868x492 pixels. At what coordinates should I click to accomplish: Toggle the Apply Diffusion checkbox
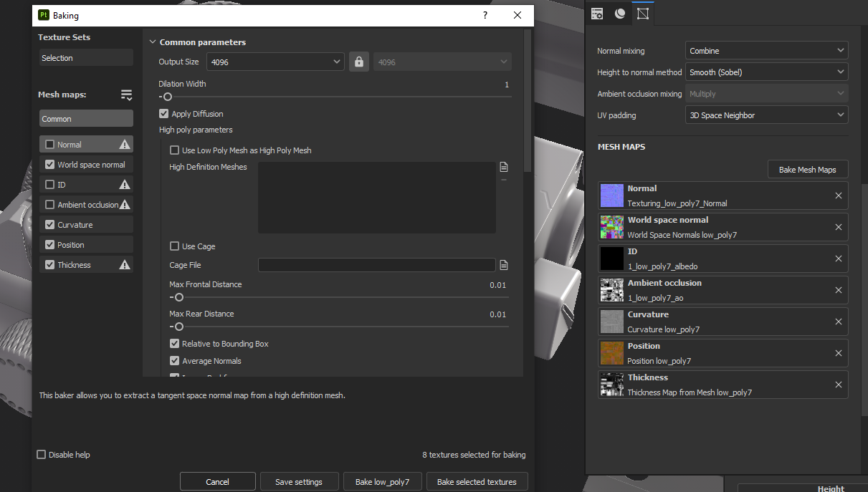(x=164, y=114)
